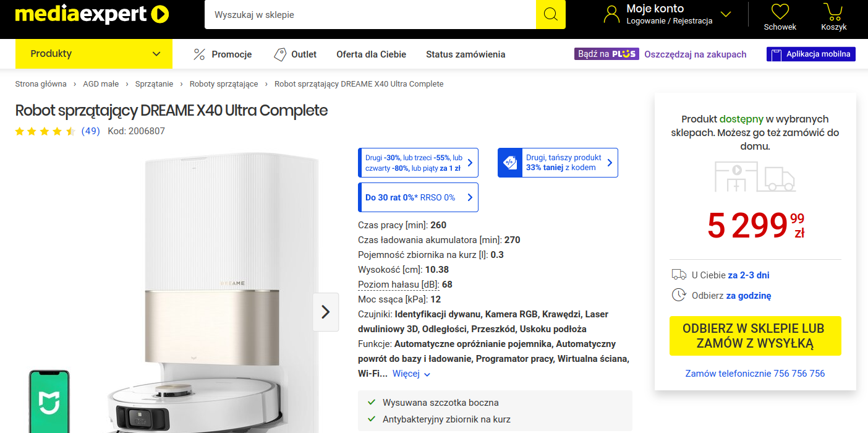Screen dimensions: 868x433
Task: Click the Moc ssąca [kPa]: 12 spec
Action: [399, 299]
